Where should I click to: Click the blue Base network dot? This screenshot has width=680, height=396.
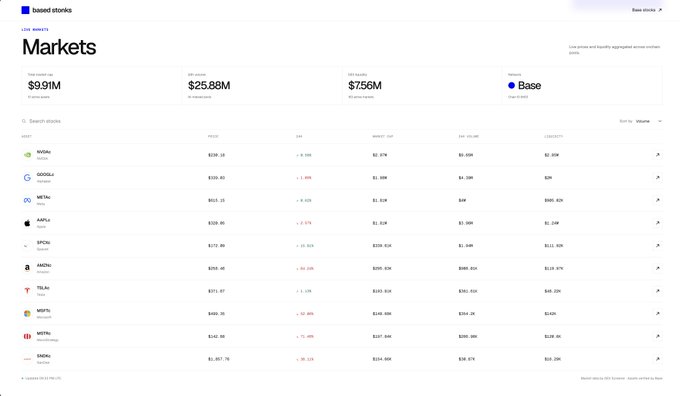511,85
